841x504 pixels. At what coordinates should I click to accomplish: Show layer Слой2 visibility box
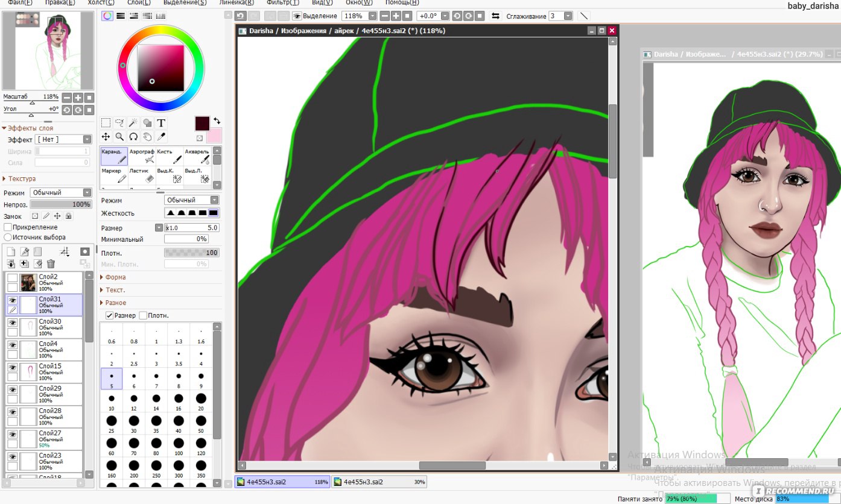12,277
